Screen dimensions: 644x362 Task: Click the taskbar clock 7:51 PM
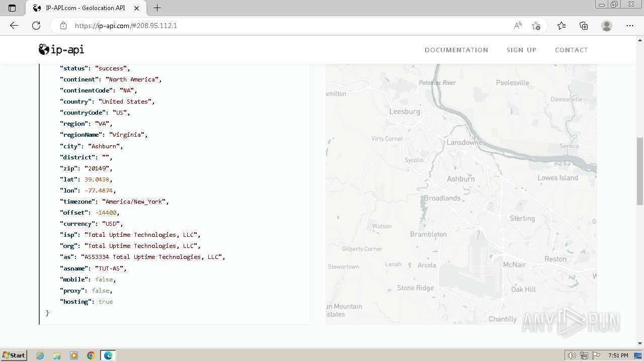pos(618,355)
